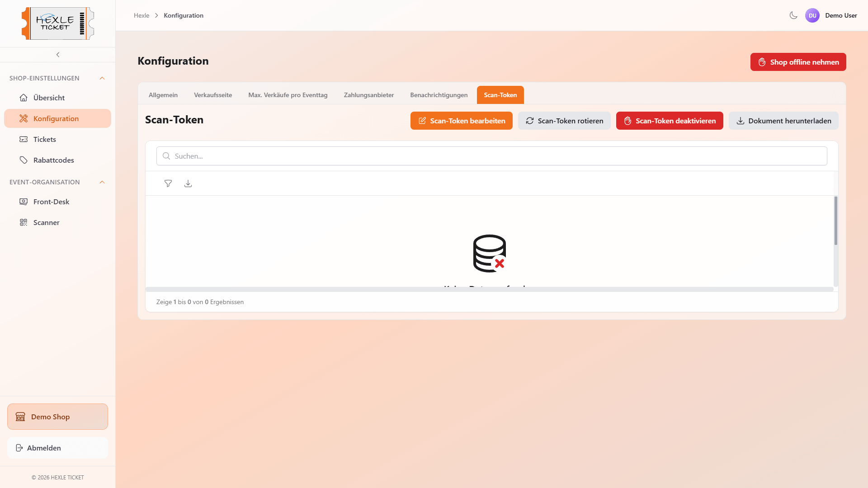Image resolution: width=868 pixels, height=488 pixels.
Task: Click the Scanner QR-code icon
Action: point(23,222)
